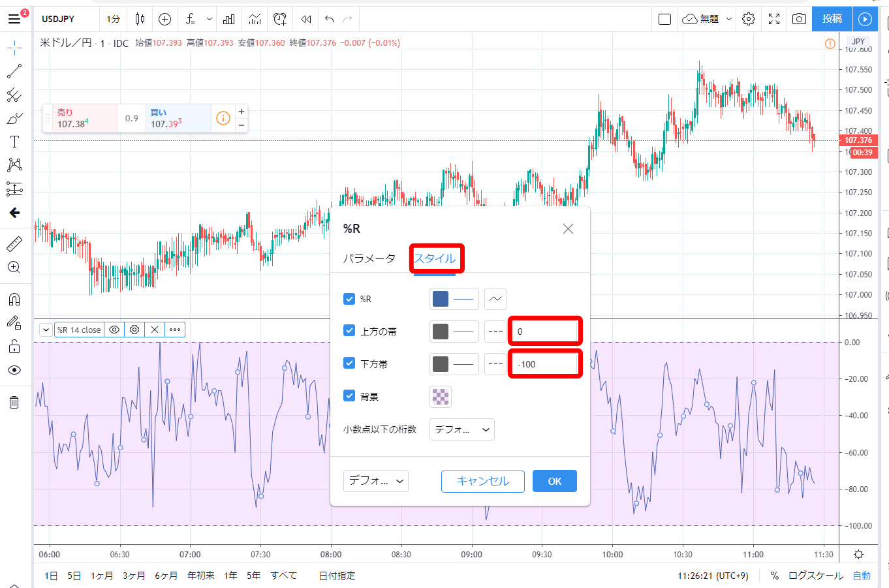The width and height of the screenshot is (889, 588).
Task: Uncheck the 背景 checkbox
Action: [349, 396]
